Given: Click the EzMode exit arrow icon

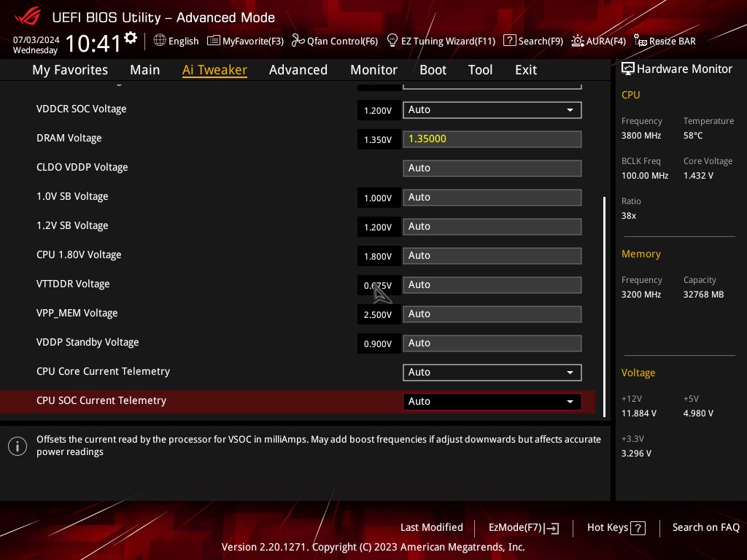Looking at the screenshot, I should click(x=551, y=528).
